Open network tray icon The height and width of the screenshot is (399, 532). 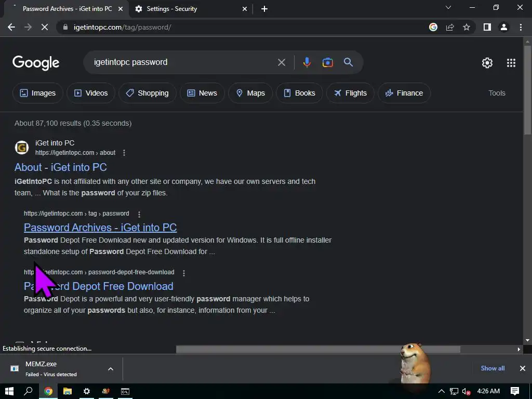pos(454,391)
